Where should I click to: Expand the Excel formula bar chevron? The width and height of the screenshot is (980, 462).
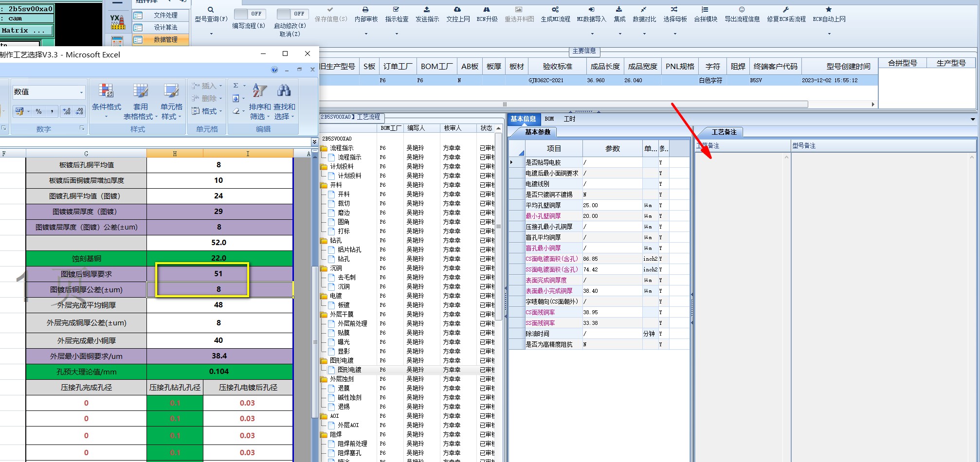pyautogui.click(x=314, y=142)
